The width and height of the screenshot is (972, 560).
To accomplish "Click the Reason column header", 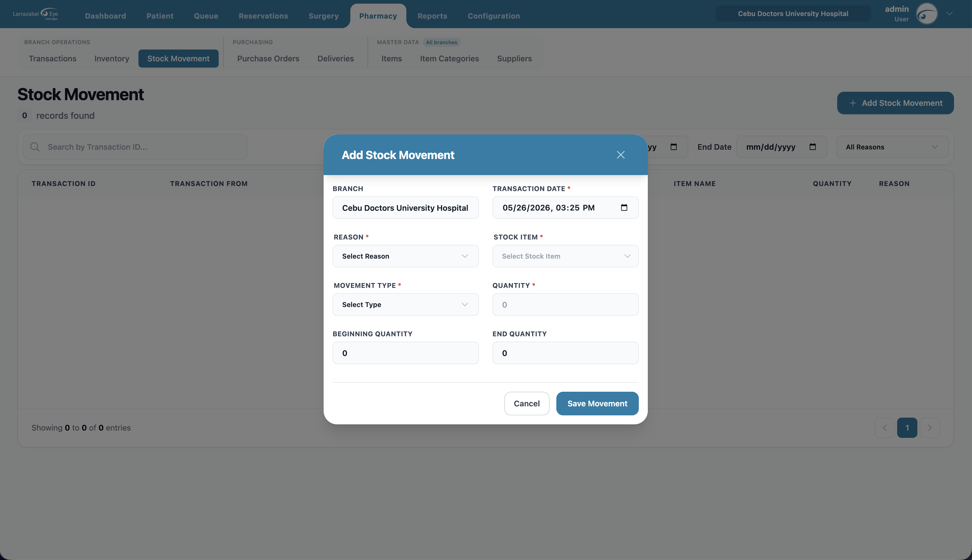I will pos(894,184).
